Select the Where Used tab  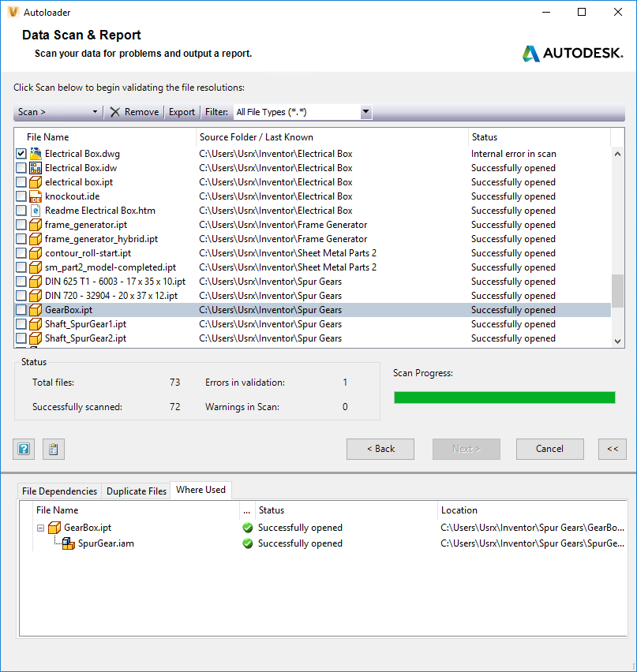[x=200, y=490]
